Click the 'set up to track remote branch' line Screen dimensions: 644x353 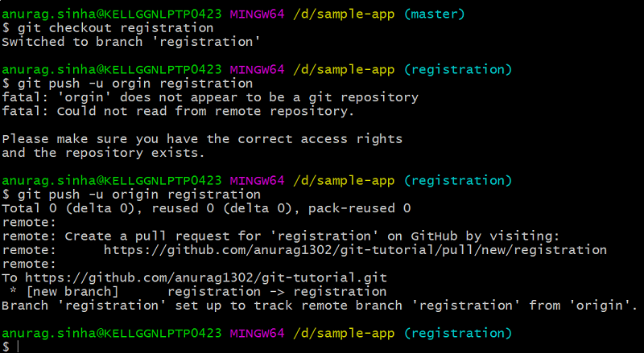click(319, 306)
